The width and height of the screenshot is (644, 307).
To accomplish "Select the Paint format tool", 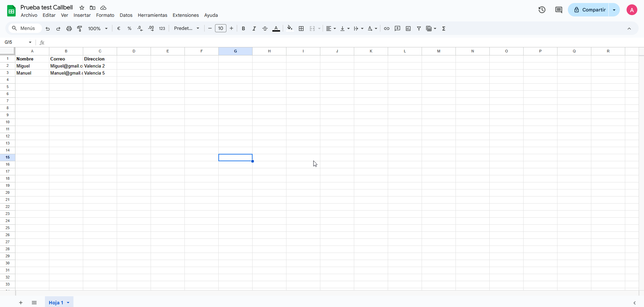I will click(x=80, y=29).
